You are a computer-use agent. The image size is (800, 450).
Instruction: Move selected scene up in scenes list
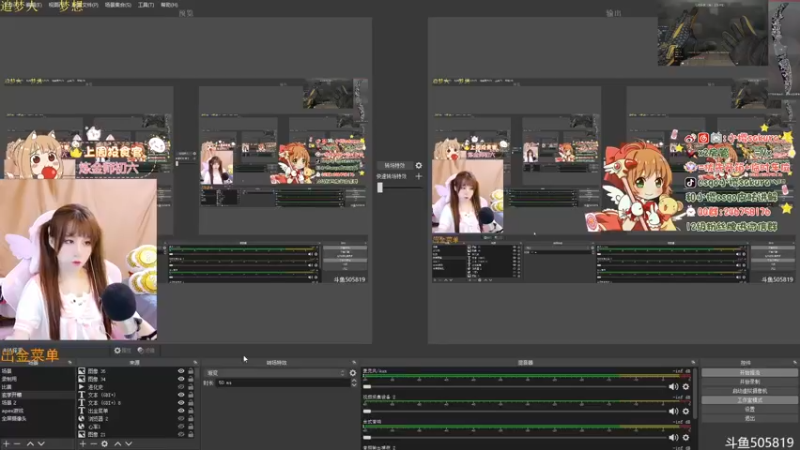coord(30,444)
